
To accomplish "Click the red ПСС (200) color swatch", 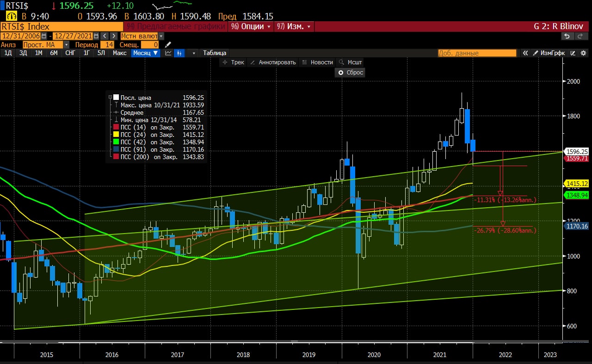I will [116, 157].
